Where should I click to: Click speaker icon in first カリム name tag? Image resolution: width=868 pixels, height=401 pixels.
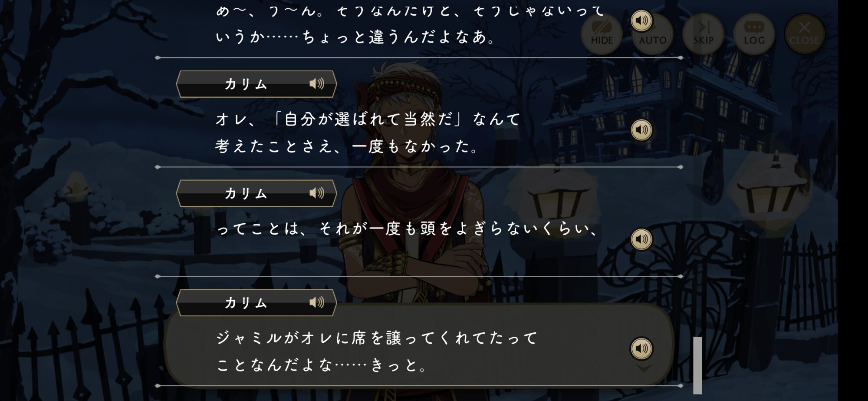317,83
